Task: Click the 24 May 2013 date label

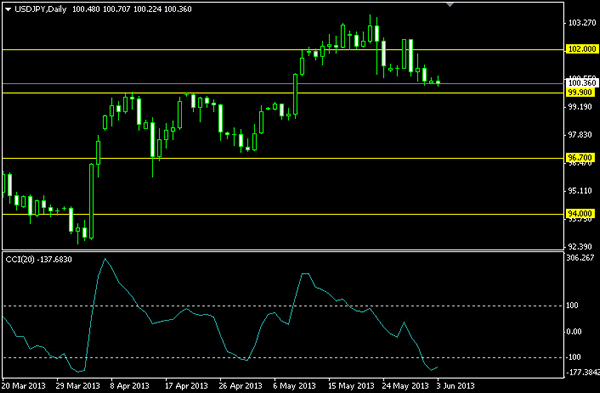Action: click(x=406, y=386)
